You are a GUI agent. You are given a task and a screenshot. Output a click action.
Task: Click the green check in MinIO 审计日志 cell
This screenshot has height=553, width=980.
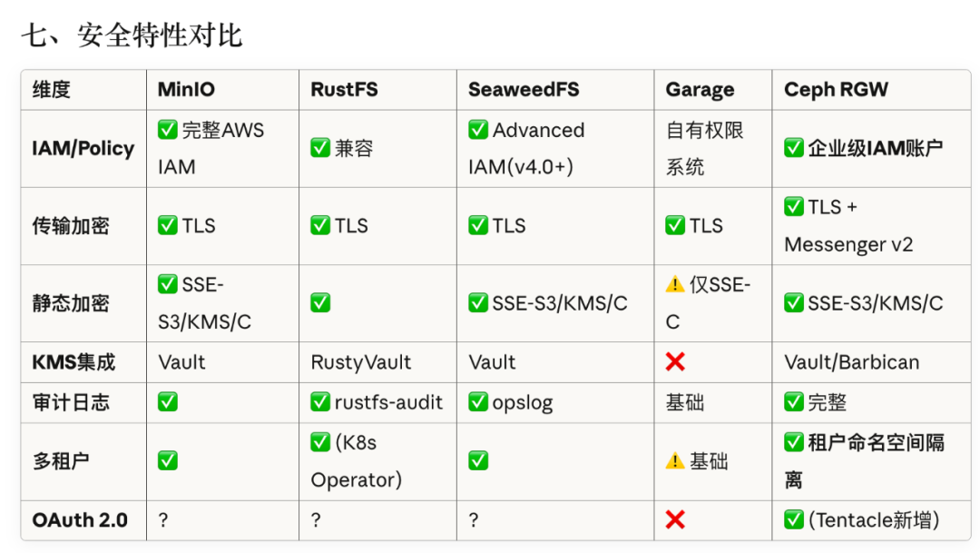coord(168,401)
